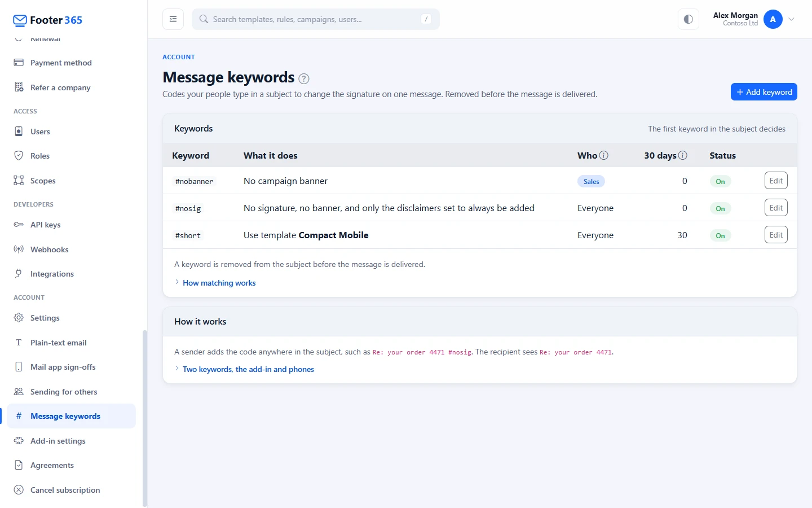Click 'Use template Compact Mobile' text

(x=306, y=235)
